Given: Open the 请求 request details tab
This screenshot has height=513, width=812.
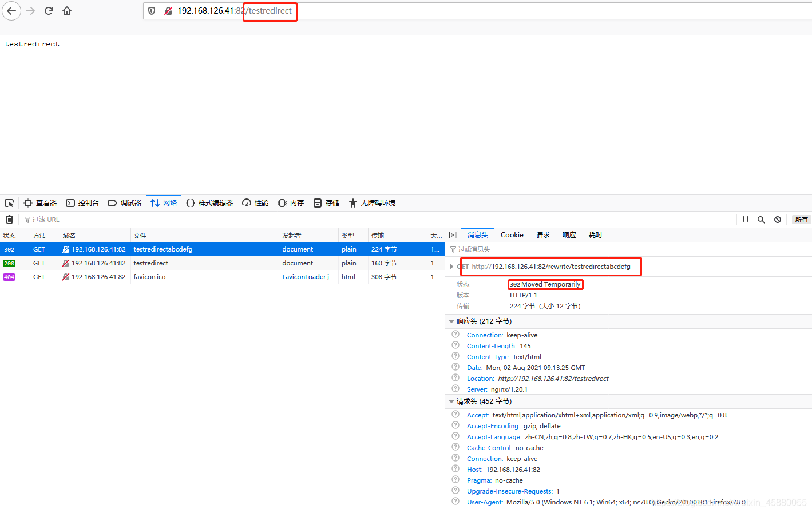Looking at the screenshot, I should 543,235.
